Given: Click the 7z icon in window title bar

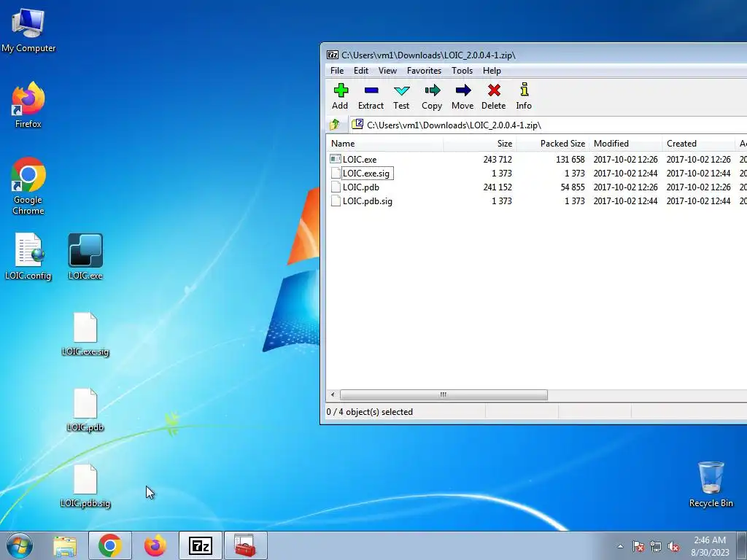Looking at the screenshot, I should click(x=333, y=55).
